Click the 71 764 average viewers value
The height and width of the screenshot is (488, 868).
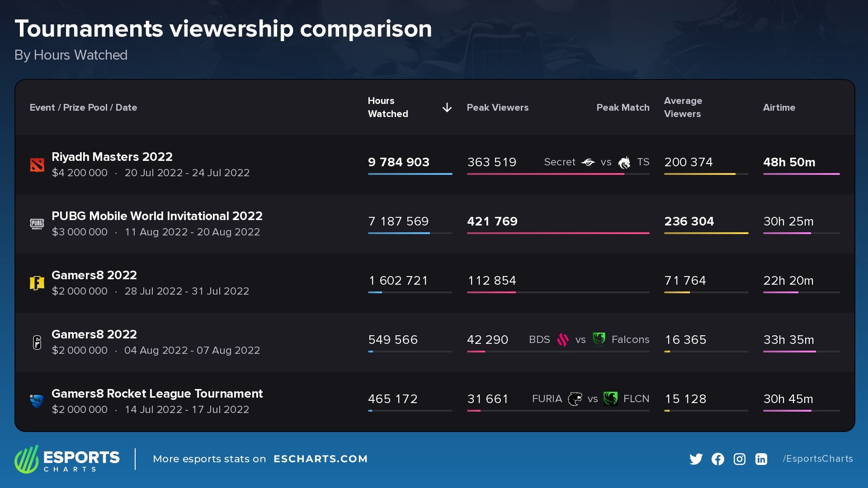point(685,281)
